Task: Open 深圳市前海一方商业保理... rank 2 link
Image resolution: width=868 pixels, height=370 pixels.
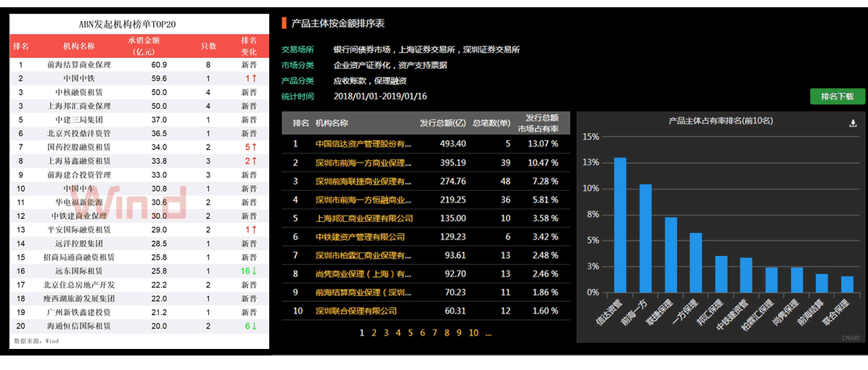Action: [363, 163]
